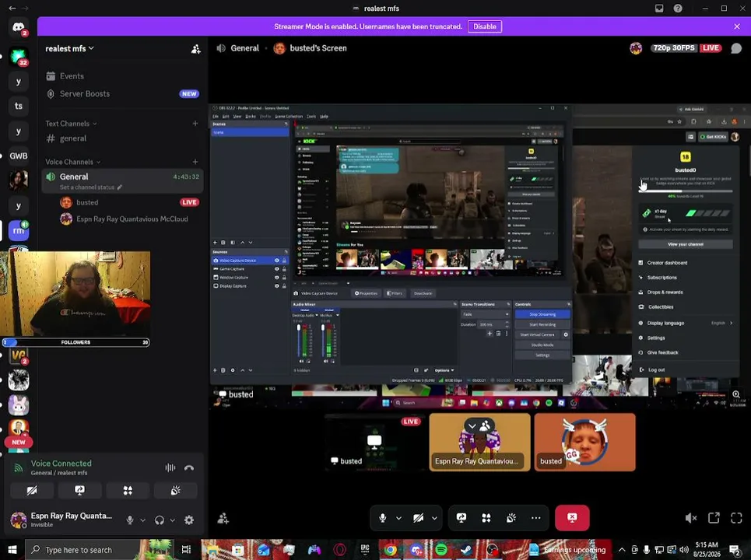Image resolution: width=751 pixels, height=560 pixels.
Task: Click the invite members icon beside realest mfs
Action: pyautogui.click(x=195, y=49)
